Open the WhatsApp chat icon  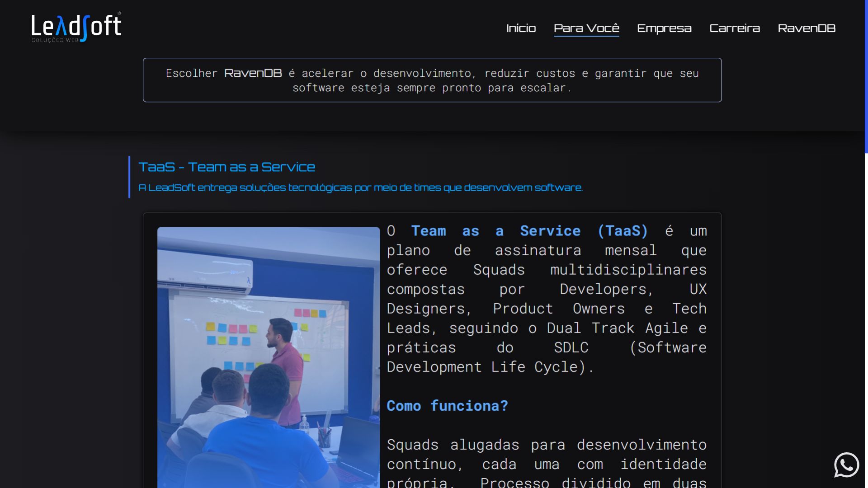846,465
